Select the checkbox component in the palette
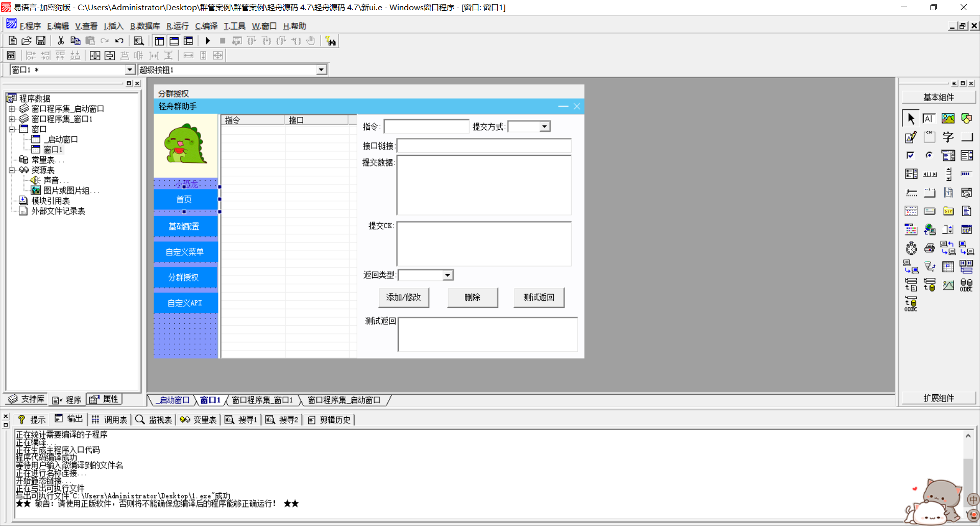The image size is (980, 526). click(x=911, y=155)
